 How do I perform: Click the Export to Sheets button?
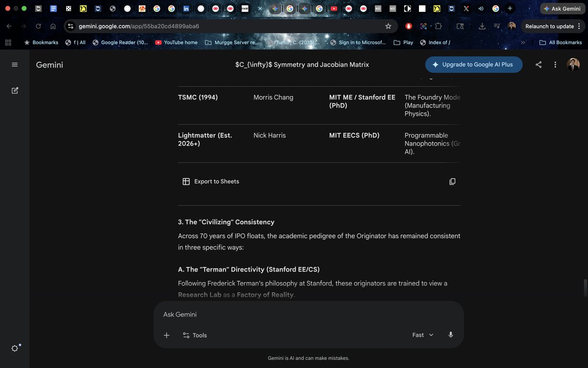(211, 182)
